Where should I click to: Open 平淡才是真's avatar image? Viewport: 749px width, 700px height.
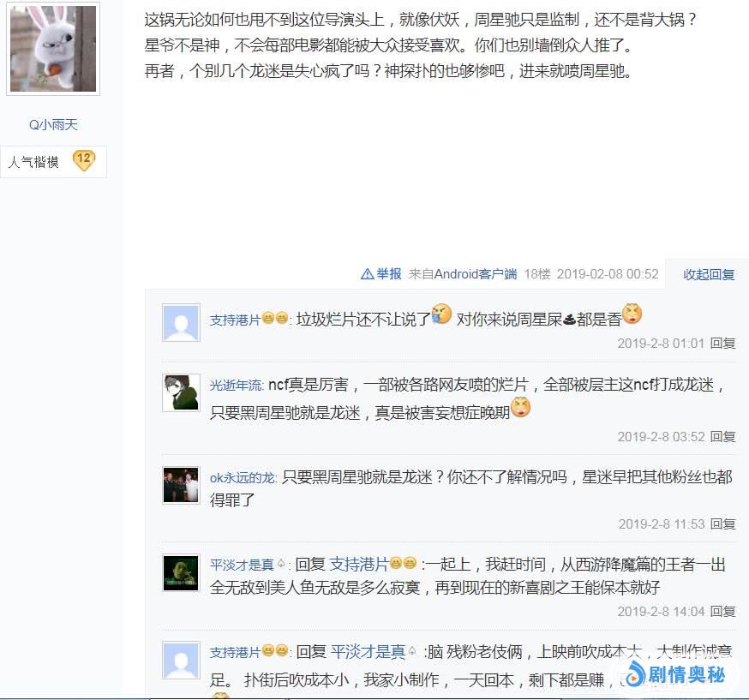coord(181,573)
